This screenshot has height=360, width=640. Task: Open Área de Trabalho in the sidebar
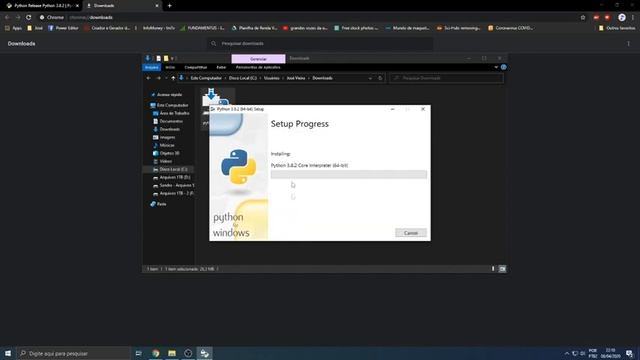point(174,113)
